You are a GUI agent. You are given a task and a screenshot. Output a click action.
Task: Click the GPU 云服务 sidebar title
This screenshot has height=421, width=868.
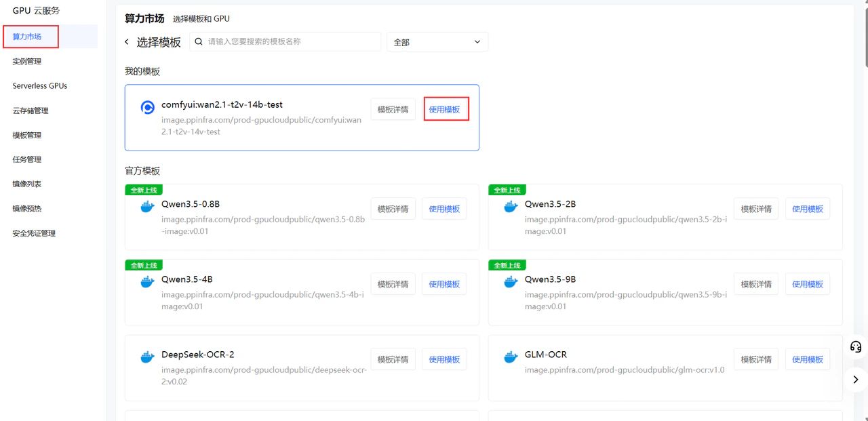36,10
